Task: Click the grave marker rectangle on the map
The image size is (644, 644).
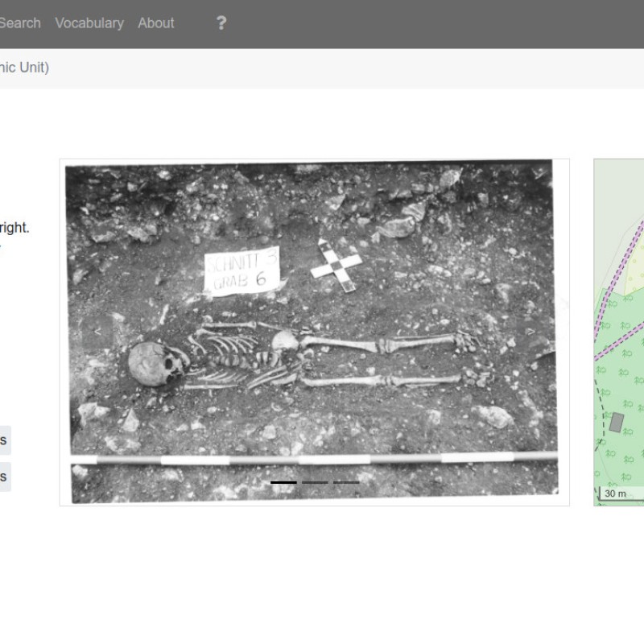Action: (616, 421)
